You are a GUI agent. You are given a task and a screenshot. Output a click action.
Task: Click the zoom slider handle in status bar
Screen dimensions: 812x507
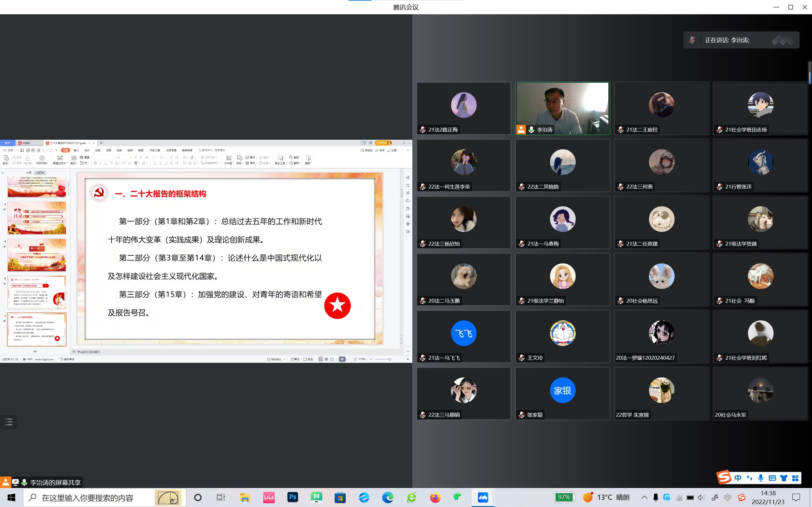[x=390, y=359]
